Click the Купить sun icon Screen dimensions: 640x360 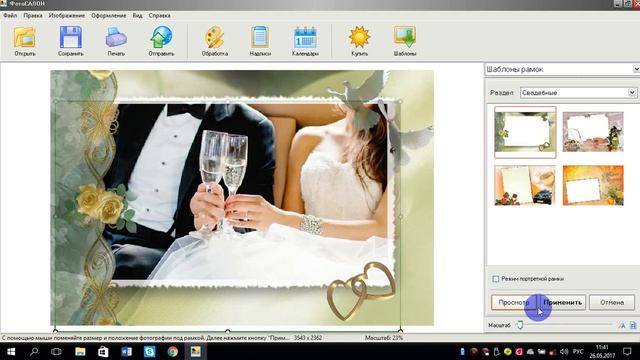(x=359, y=41)
